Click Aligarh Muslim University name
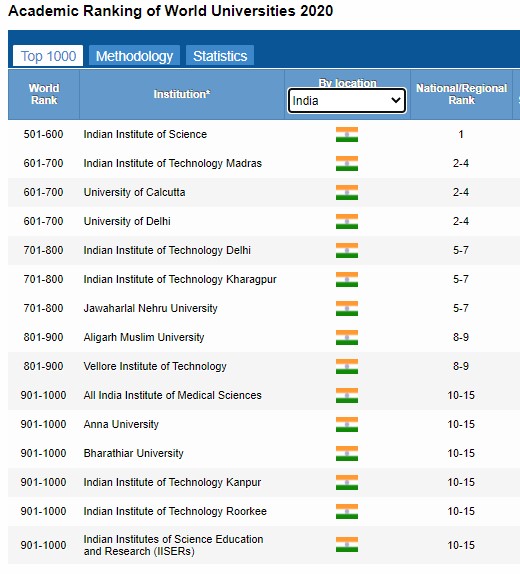Screen dimensions: 520x574 click(x=144, y=337)
